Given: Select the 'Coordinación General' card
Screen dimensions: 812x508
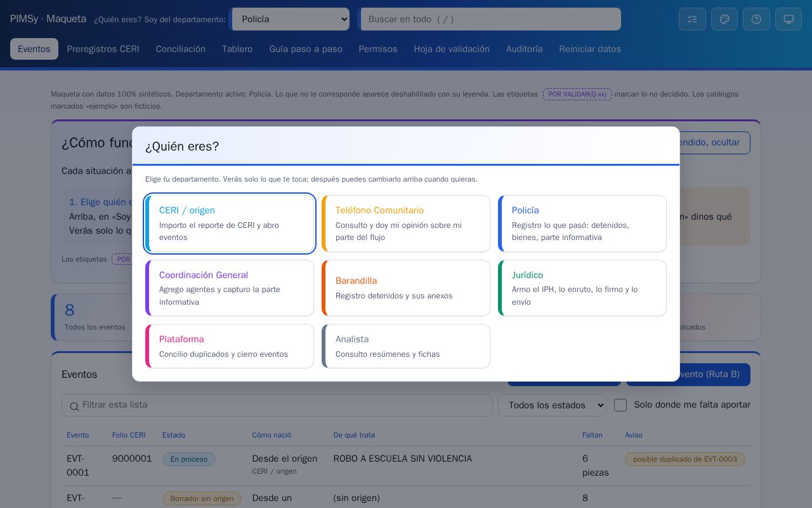Looking at the screenshot, I should (x=230, y=288).
